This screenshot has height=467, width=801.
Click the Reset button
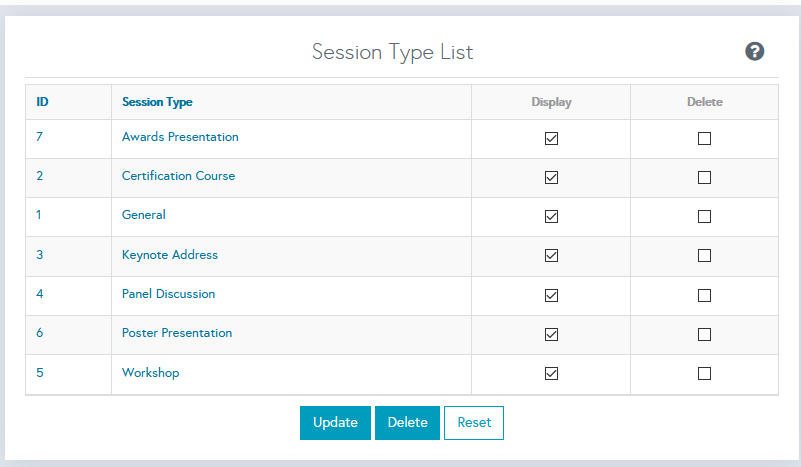pos(474,423)
